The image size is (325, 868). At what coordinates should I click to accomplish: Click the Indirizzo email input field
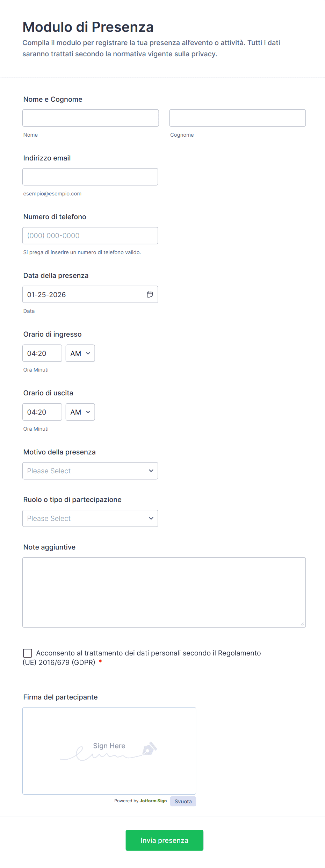point(90,177)
